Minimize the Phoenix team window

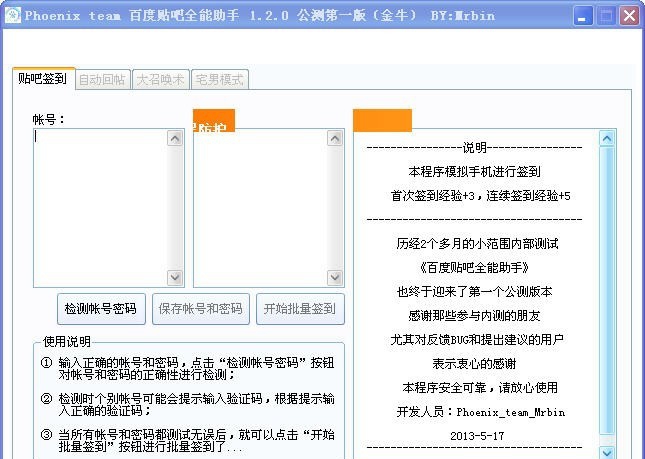[582, 16]
